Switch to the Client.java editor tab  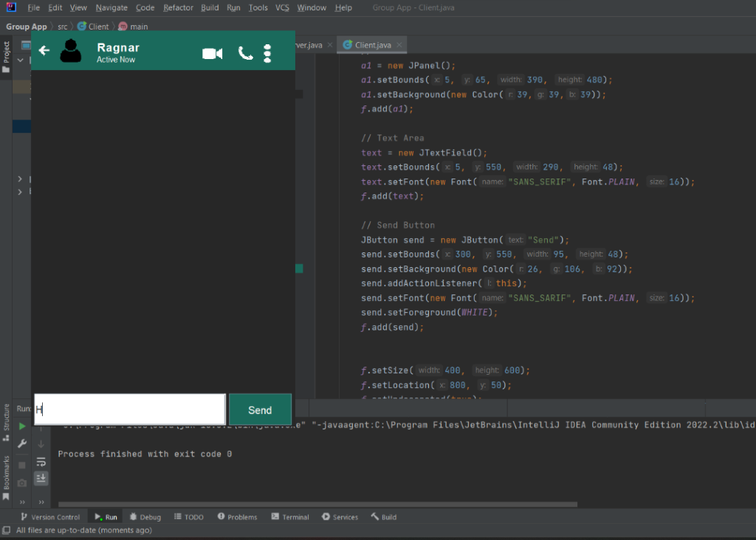tap(373, 45)
